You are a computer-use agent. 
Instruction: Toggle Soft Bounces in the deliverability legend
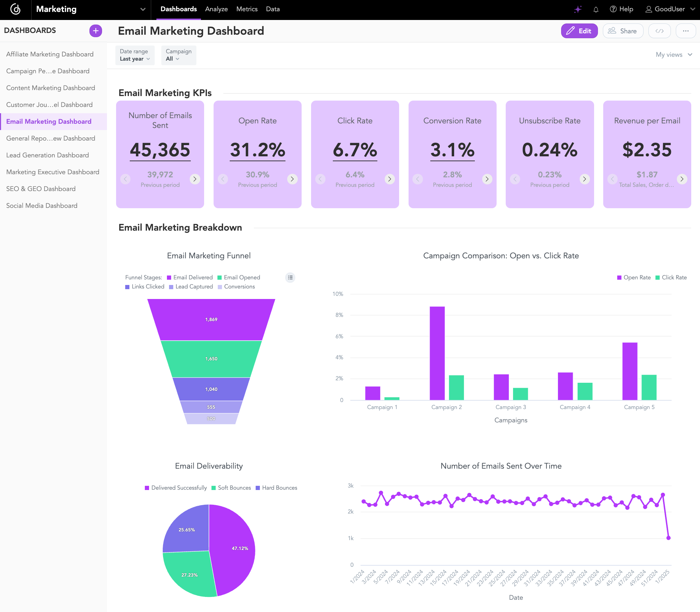tap(231, 488)
